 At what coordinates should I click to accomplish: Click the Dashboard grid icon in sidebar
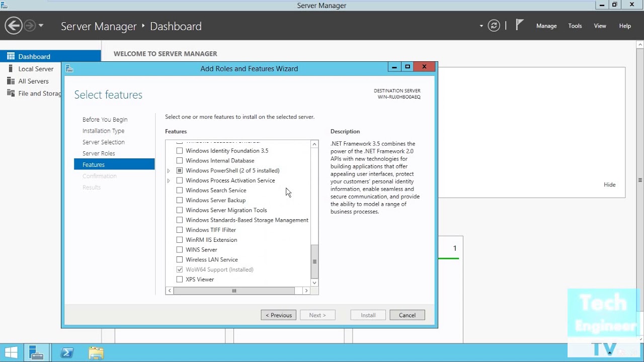point(11,56)
